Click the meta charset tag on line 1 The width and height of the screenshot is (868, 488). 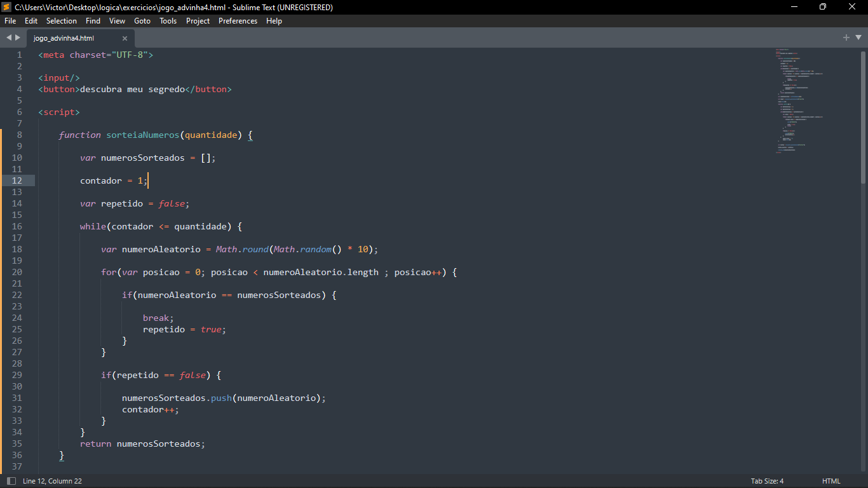[95, 55]
